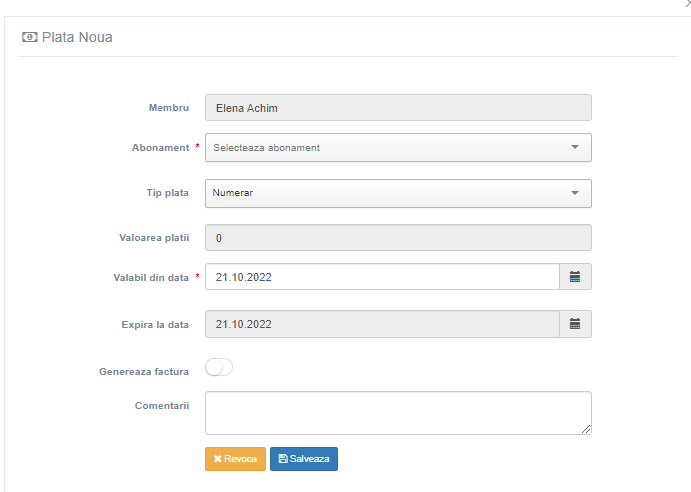Focus the Valoarea platii amount field
This screenshot has width=691, height=492.
398,238
